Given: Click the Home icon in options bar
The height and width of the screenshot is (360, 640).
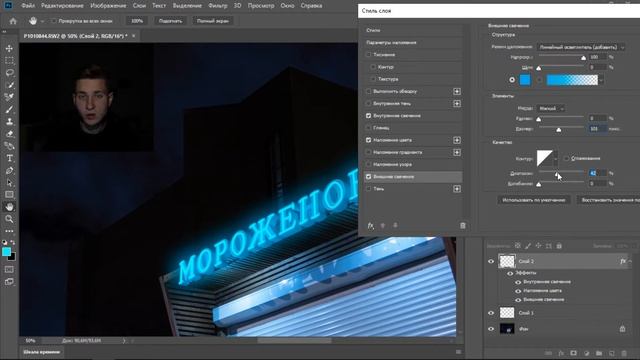Looking at the screenshot, I should pyautogui.click(x=13, y=21).
